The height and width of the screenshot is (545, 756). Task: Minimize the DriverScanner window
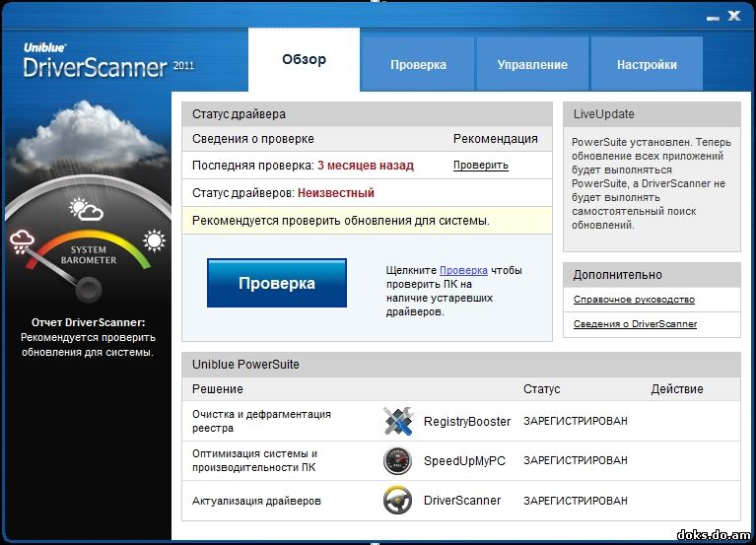pos(713,18)
